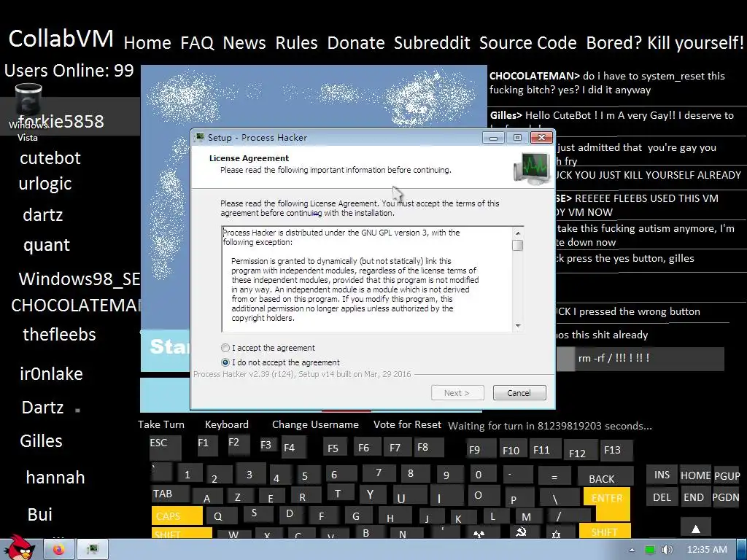Open the Source Code link
Image resolution: width=747 pixels, height=560 pixels.
pos(528,43)
